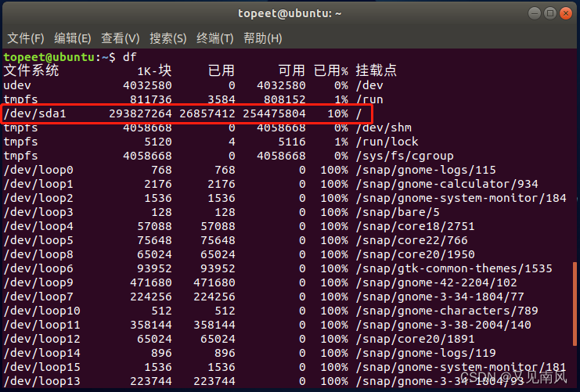The height and width of the screenshot is (392, 580).
Task: Click the /sys/fs/cgroup mount point
Action: coord(405,156)
